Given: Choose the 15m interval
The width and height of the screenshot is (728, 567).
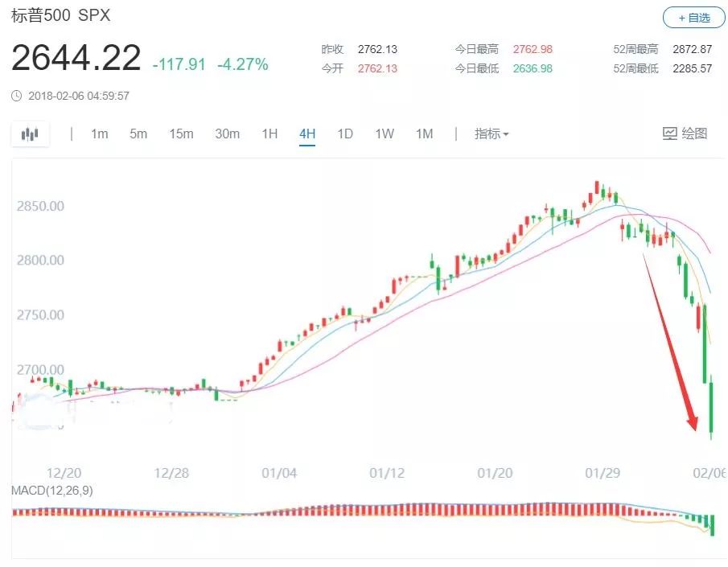Looking at the screenshot, I should pyautogui.click(x=181, y=134).
